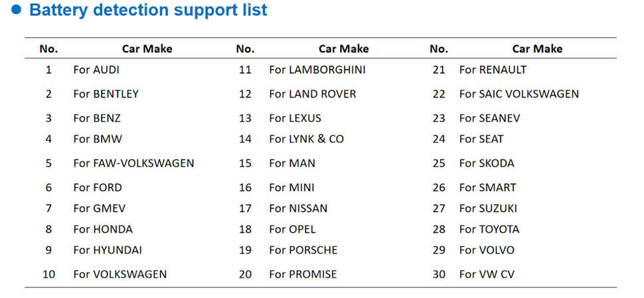Click the "For RENAULT" cell
The height and width of the screenshot is (298, 644).
493,70
